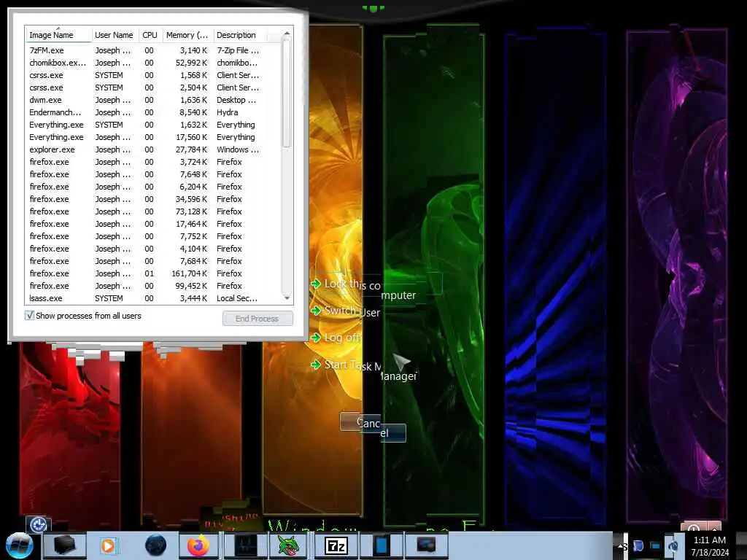Open the dark panel taskbar icon beside Firefox
Viewport: 747px width, 560px height.
[246, 545]
